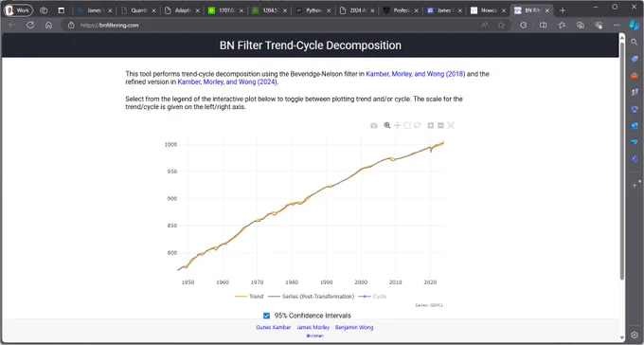Select the plot Lasso Select tool

(418, 125)
